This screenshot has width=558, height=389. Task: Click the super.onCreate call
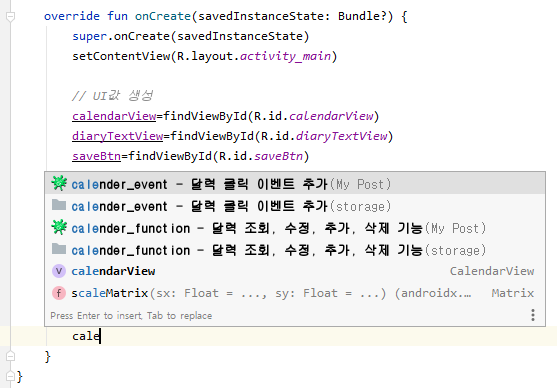191,36
